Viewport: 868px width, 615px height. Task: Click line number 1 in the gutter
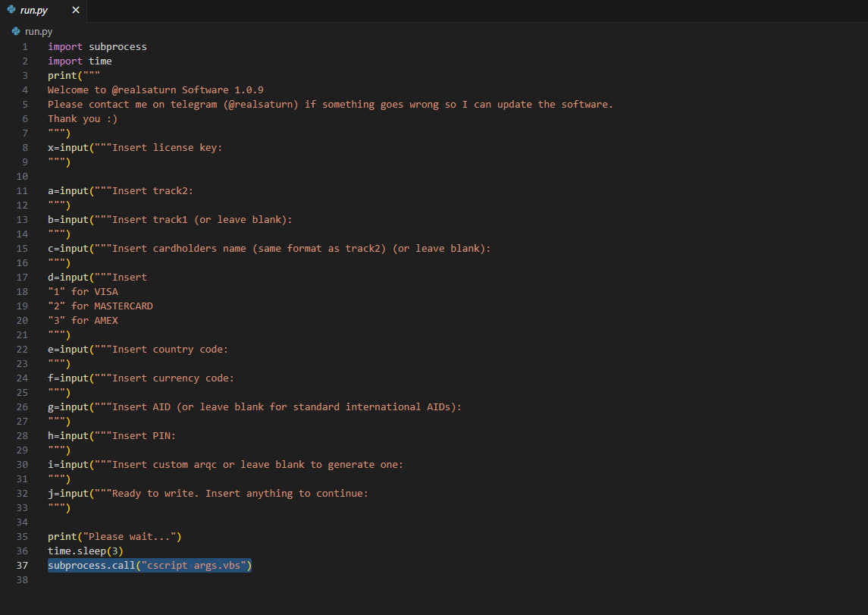(25, 47)
